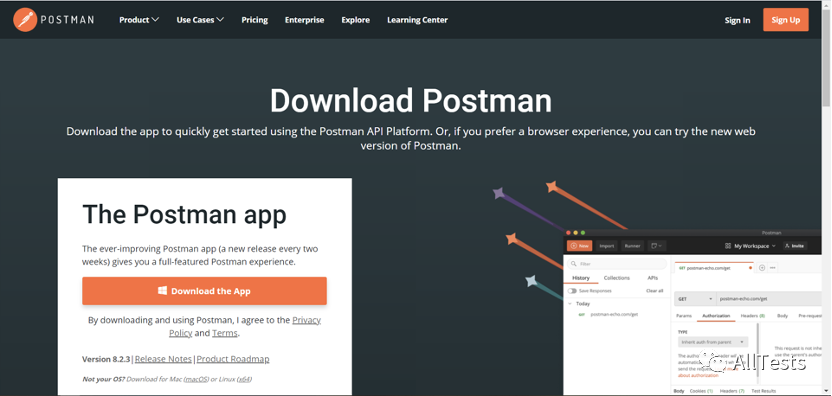Click the Sign In link
The height and width of the screenshot is (396, 832).
coord(738,20)
